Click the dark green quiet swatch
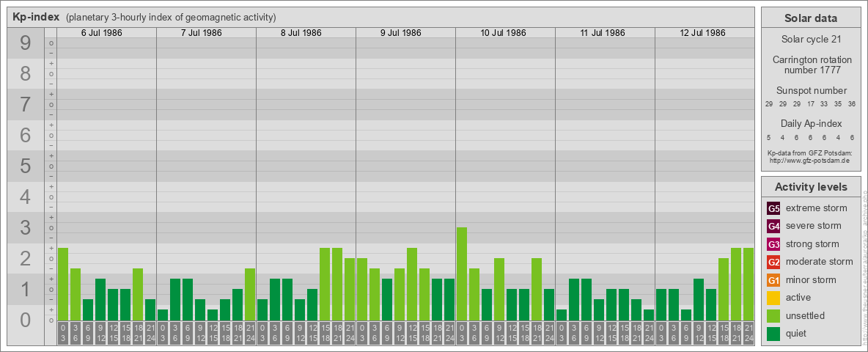The image size is (868, 352). tap(773, 333)
